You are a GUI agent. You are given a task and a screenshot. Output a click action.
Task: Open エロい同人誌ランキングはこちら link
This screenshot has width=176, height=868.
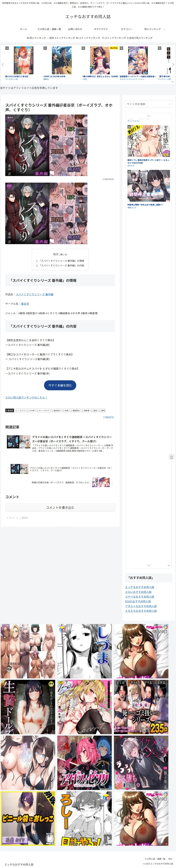[x=26, y=397]
